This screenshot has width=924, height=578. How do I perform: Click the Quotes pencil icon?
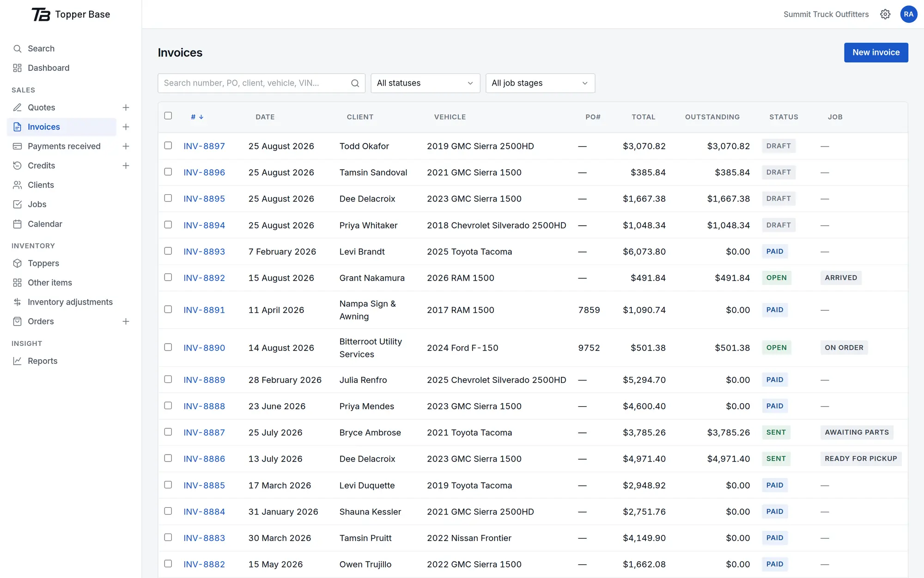pyautogui.click(x=18, y=107)
